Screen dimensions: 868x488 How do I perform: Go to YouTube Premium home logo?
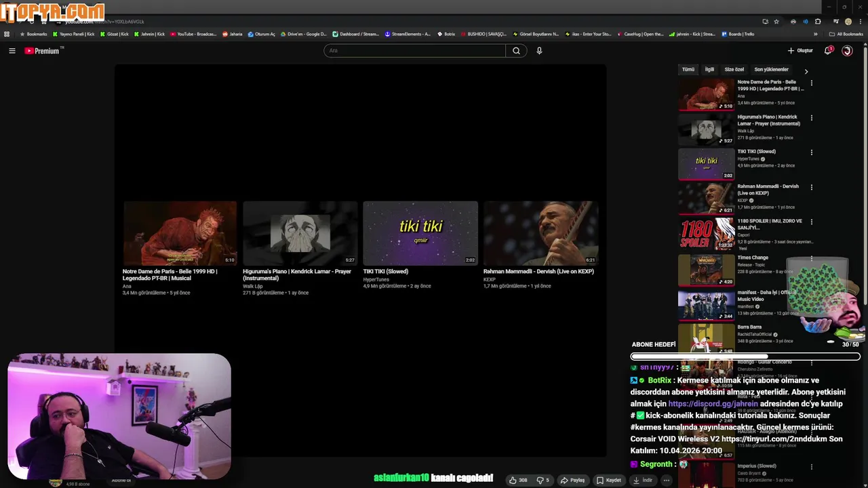click(x=43, y=51)
